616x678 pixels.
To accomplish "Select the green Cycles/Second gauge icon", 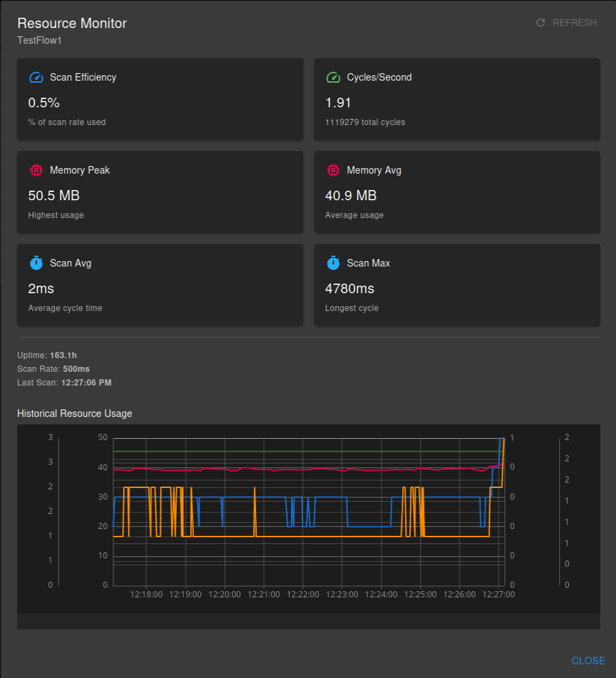I will tap(333, 77).
